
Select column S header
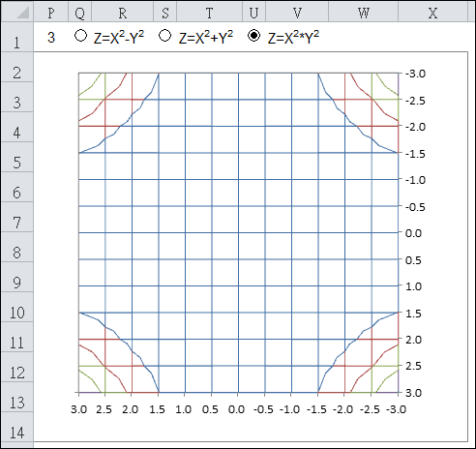tap(164, 12)
